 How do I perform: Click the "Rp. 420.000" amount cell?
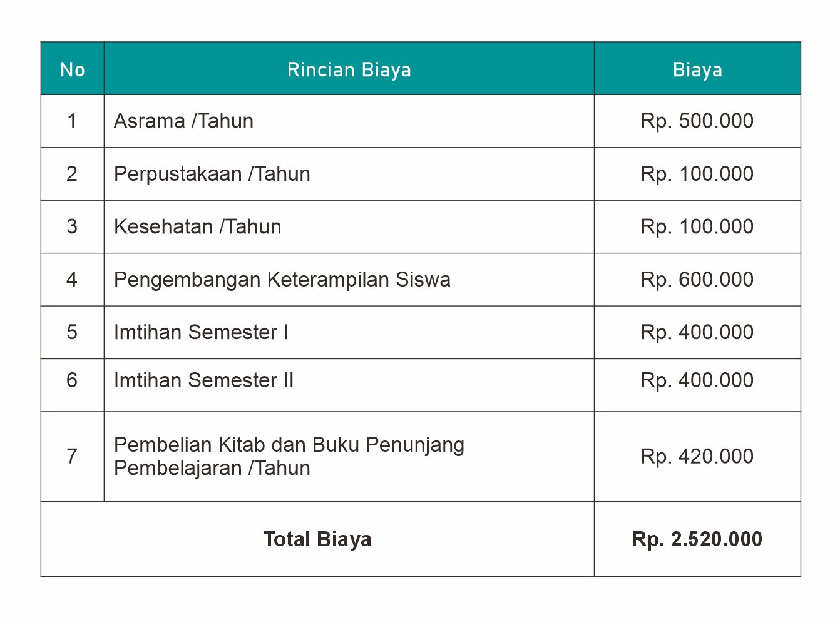(697, 457)
